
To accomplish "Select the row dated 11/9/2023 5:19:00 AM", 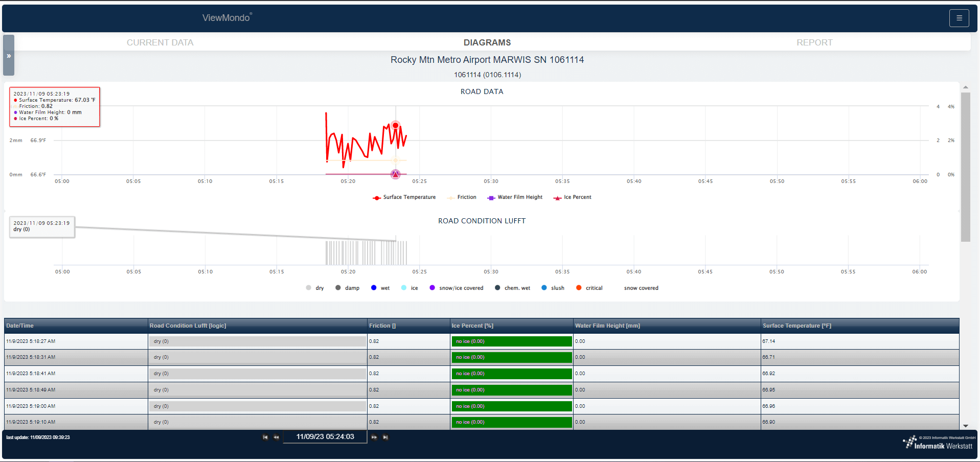I will (x=482, y=406).
